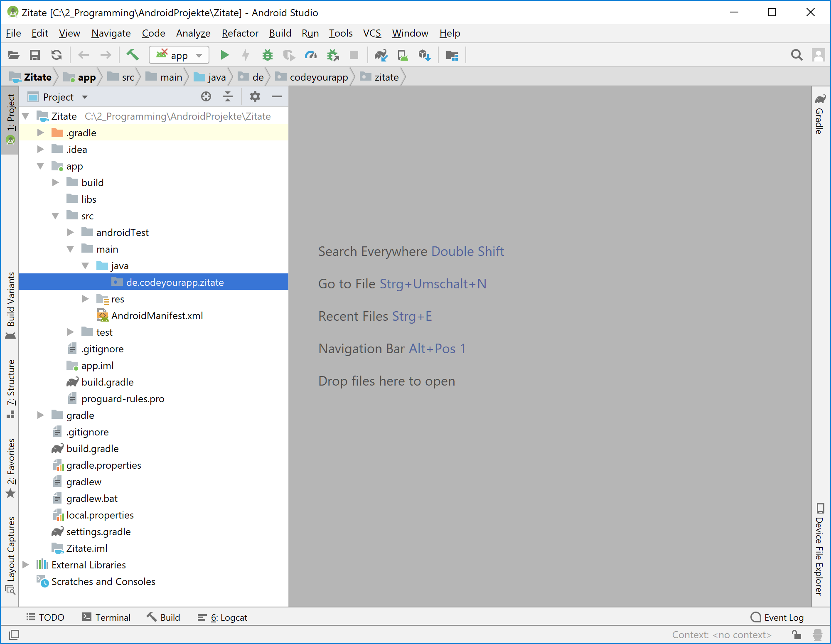
Task: Hide the Project panel with minus icon
Action: 277,97
